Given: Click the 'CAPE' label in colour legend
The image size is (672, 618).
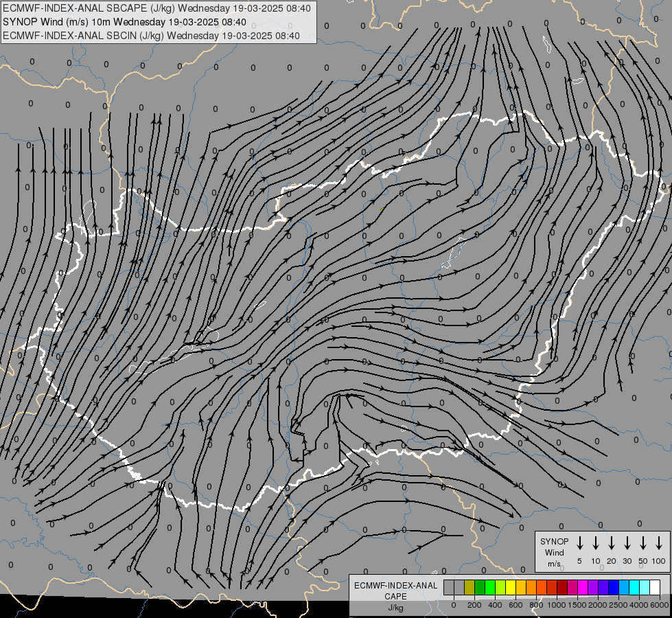Looking at the screenshot, I should coord(395,596).
